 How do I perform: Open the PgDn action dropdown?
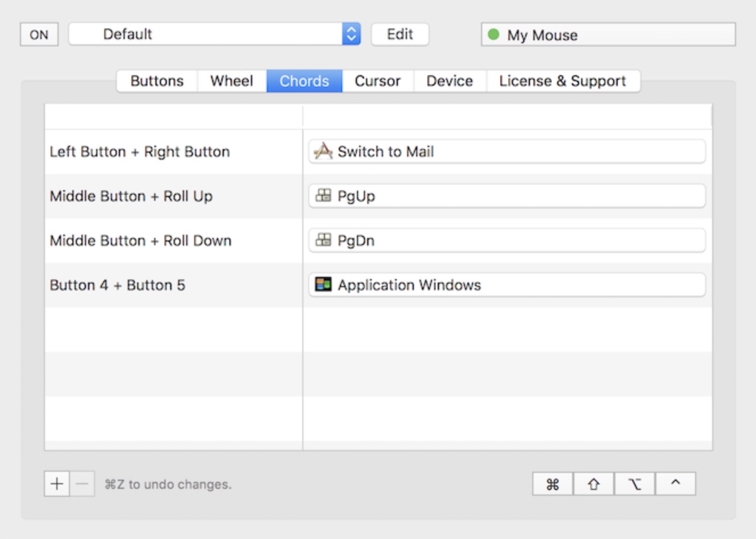pyautogui.click(x=507, y=240)
